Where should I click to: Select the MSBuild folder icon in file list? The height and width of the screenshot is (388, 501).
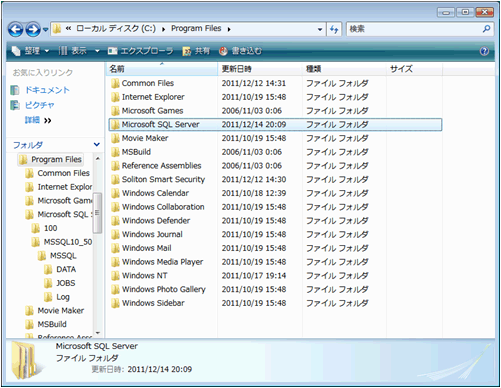pos(115,152)
